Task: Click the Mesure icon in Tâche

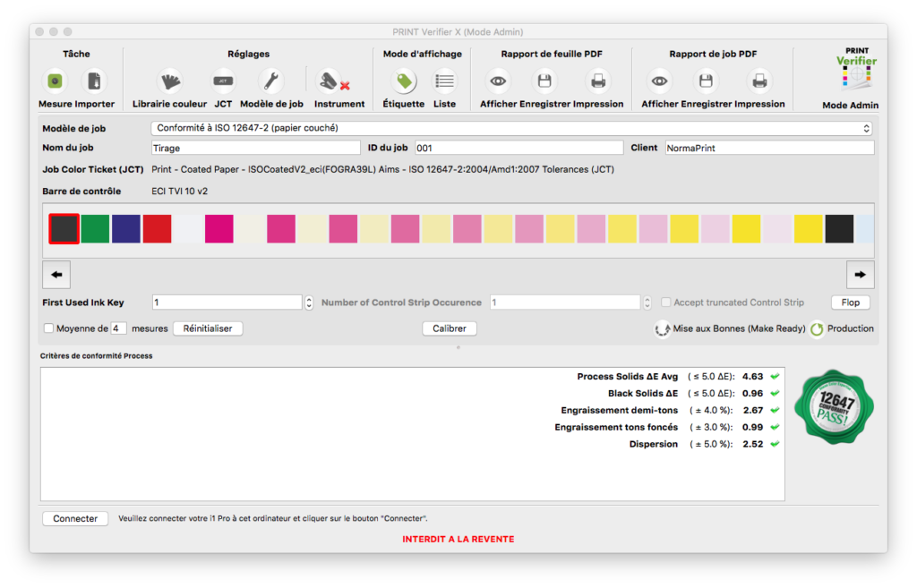Action: point(56,82)
